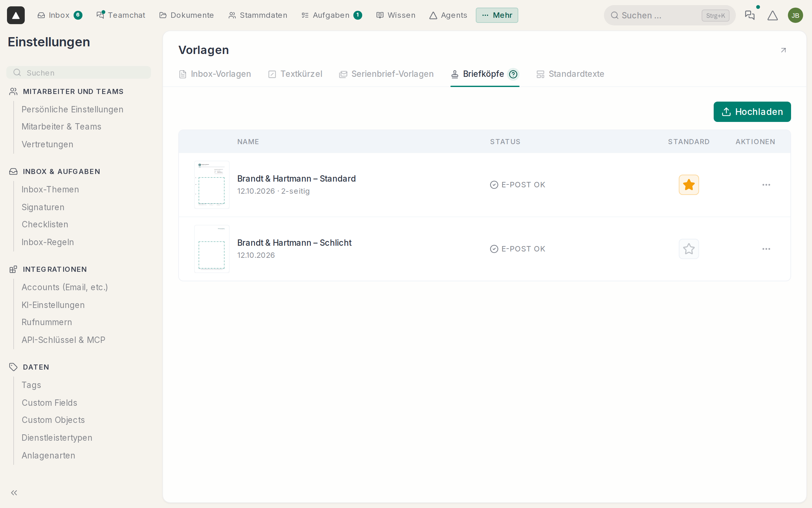Unset standard star for Brandt & Hartmann – Standard
Image resolution: width=812 pixels, height=508 pixels.
[x=689, y=185]
